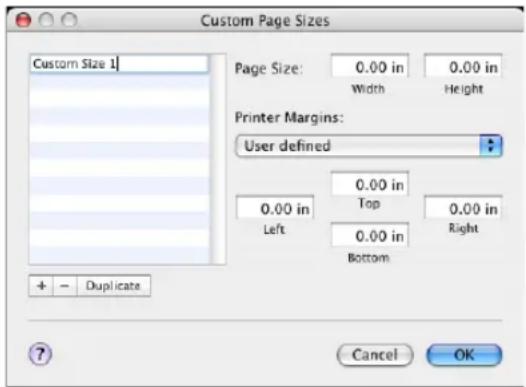
Task: Add a new custom page size
Action: click(41, 285)
